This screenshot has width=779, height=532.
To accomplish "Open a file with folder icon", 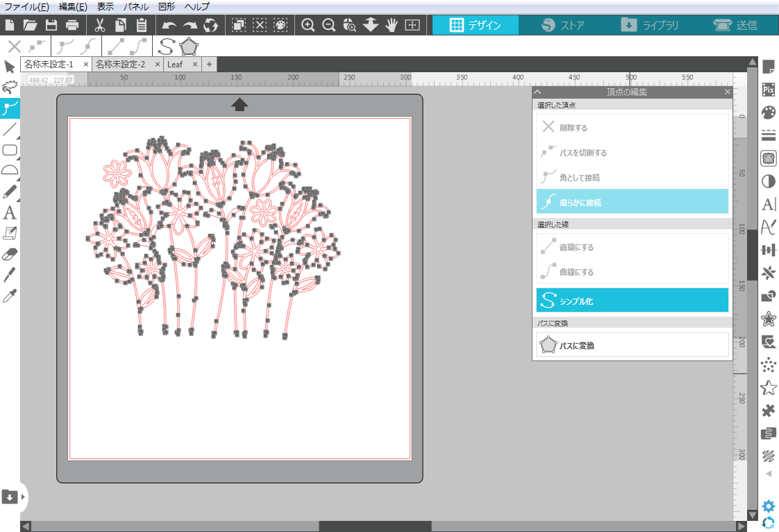I will tap(30, 25).
